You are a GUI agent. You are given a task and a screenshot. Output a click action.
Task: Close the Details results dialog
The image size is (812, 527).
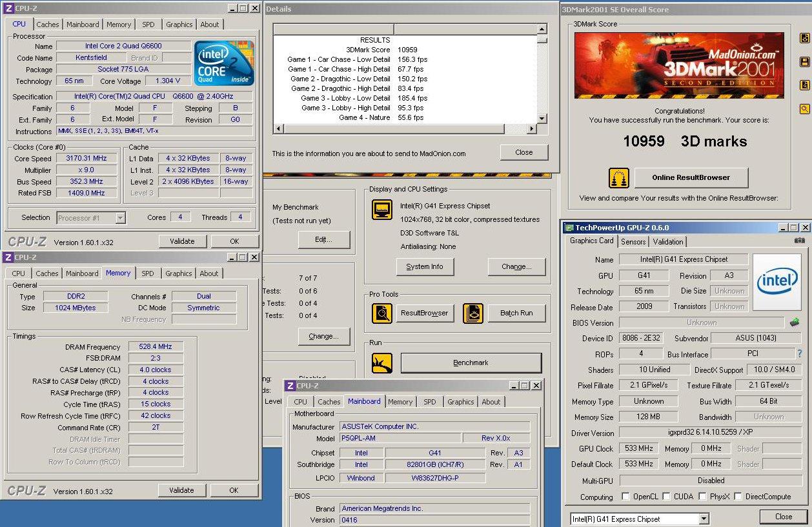click(x=524, y=153)
